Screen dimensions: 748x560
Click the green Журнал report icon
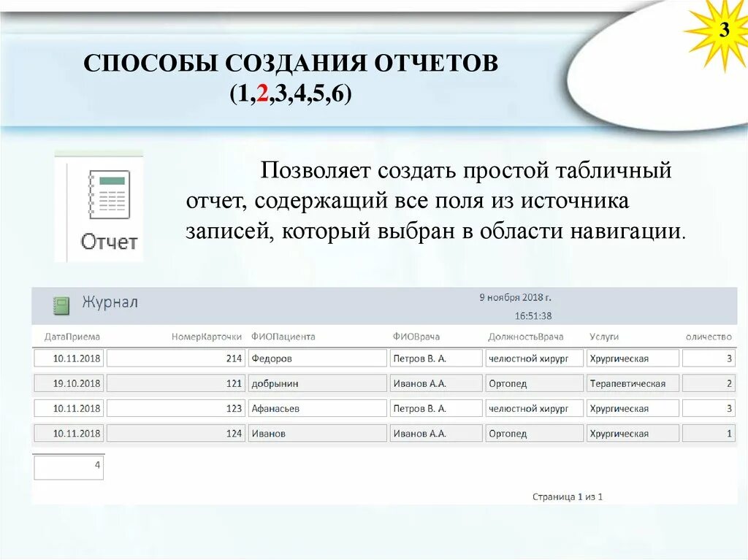pyautogui.click(x=61, y=306)
